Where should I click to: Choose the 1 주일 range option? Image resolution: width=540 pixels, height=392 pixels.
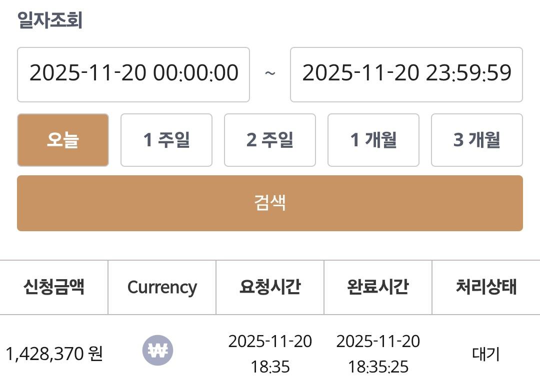[166, 140]
